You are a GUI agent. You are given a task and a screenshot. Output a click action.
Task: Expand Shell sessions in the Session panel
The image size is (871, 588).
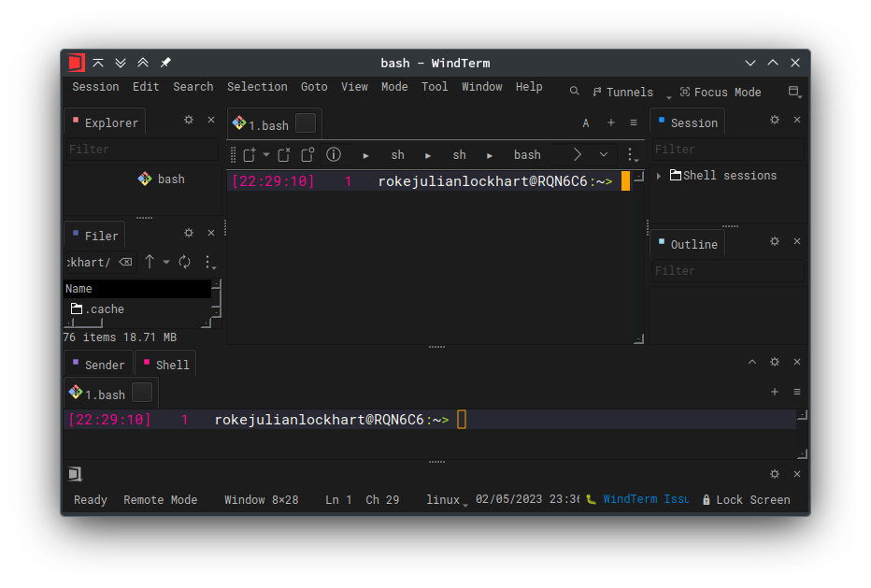click(658, 175)
